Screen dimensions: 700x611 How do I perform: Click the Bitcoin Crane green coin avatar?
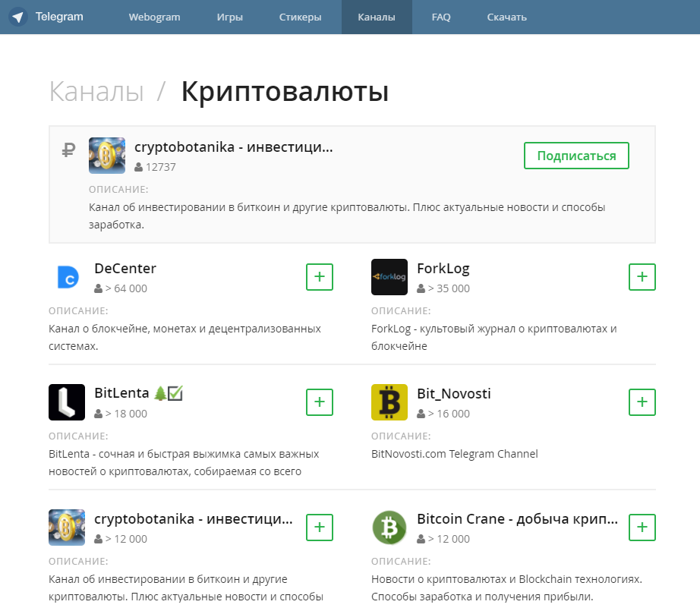(x=389, y=527)
